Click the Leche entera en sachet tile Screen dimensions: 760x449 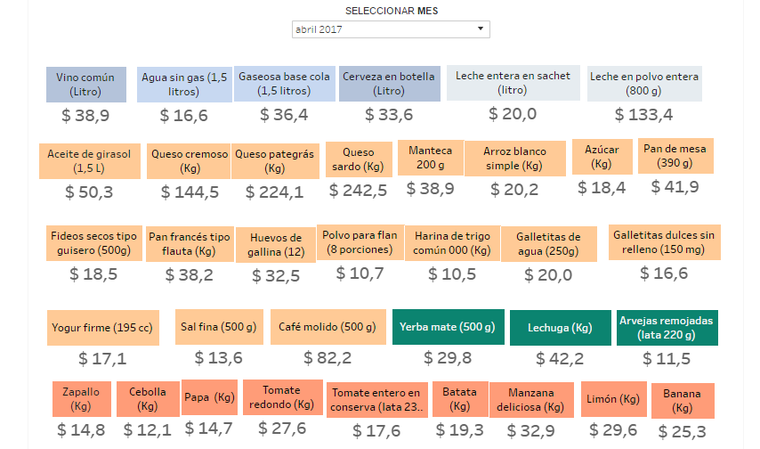point(512,83)
